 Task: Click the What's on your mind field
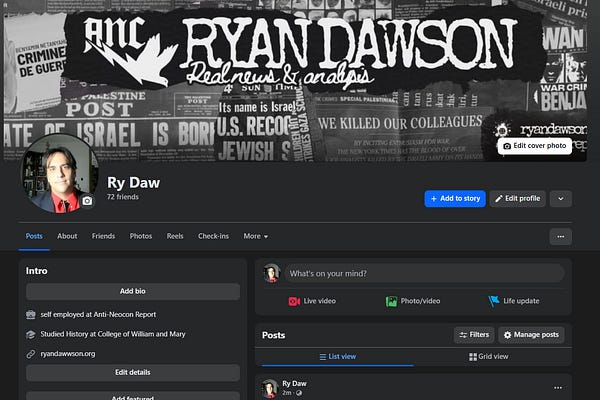(425, 273)
